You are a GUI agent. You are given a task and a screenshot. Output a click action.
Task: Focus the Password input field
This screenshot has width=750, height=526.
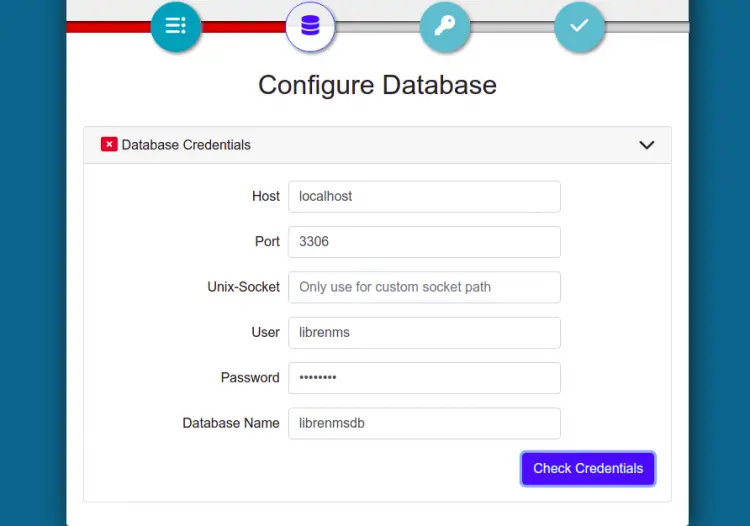(x=424, y=378)
